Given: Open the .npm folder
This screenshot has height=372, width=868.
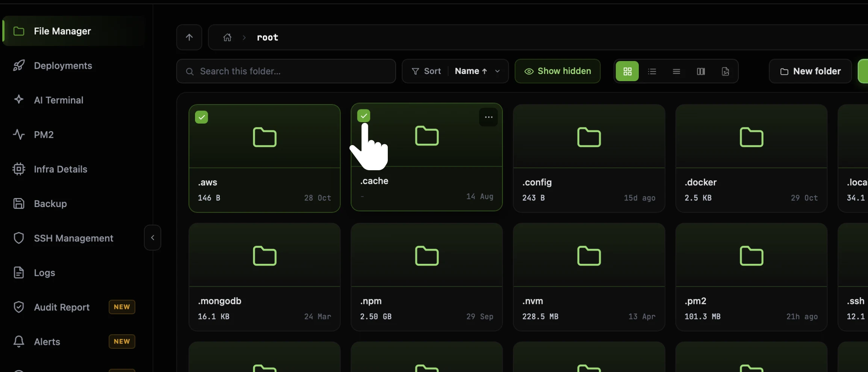Looking at the screenshot, I should [426, 277].
